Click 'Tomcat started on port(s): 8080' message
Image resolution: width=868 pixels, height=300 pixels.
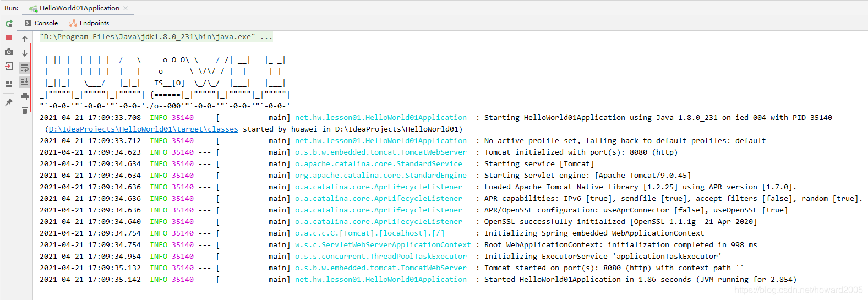coord(614,268)
